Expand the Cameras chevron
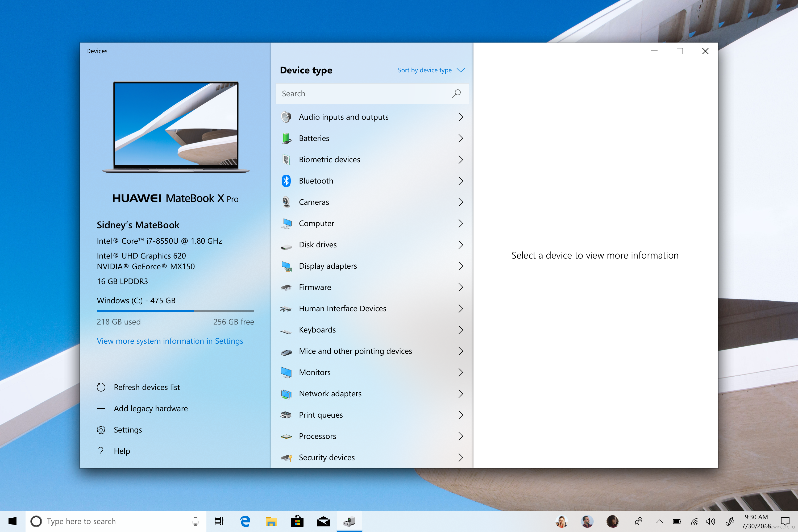Screen dimensions: 798x532 coord(460,202)
